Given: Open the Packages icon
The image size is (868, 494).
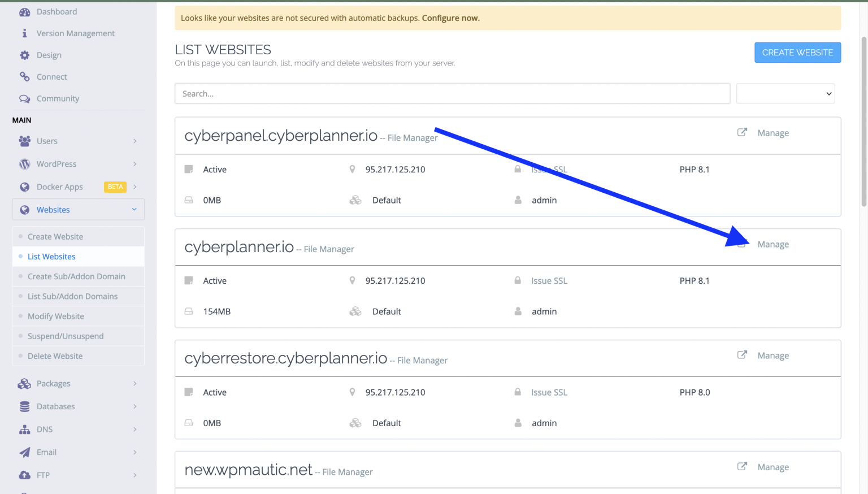Looking at the screenshot, I should [25, 383].
